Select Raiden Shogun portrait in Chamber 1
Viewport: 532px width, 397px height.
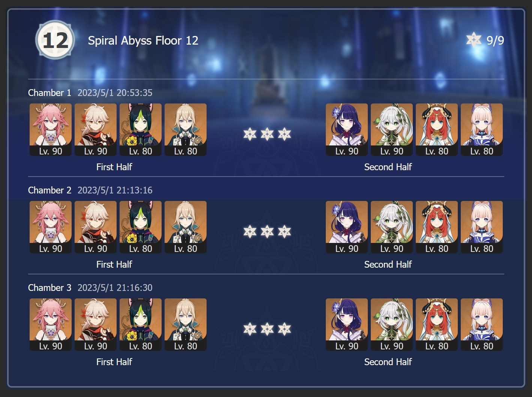[347, 130]
